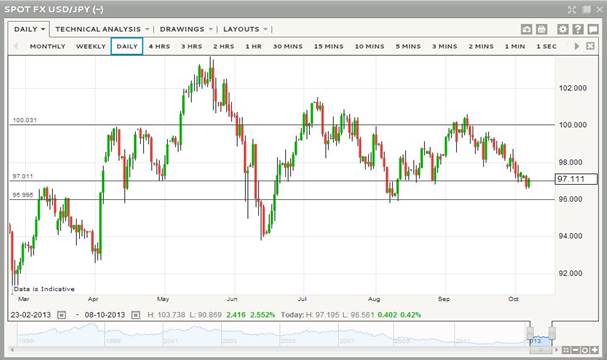Open the Drawings menu

pyautogui.click(x=186, y=29)
